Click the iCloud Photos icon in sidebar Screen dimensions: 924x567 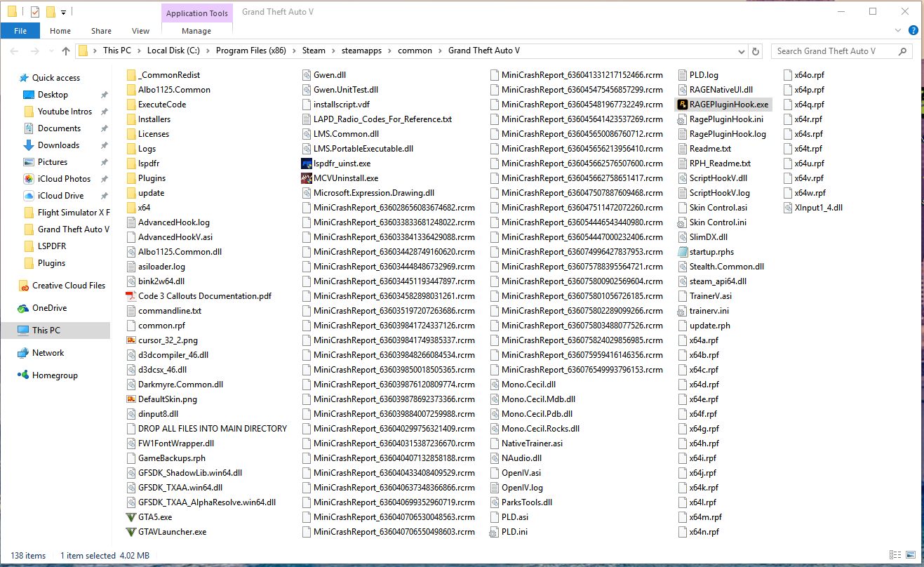tap(29, 179)
